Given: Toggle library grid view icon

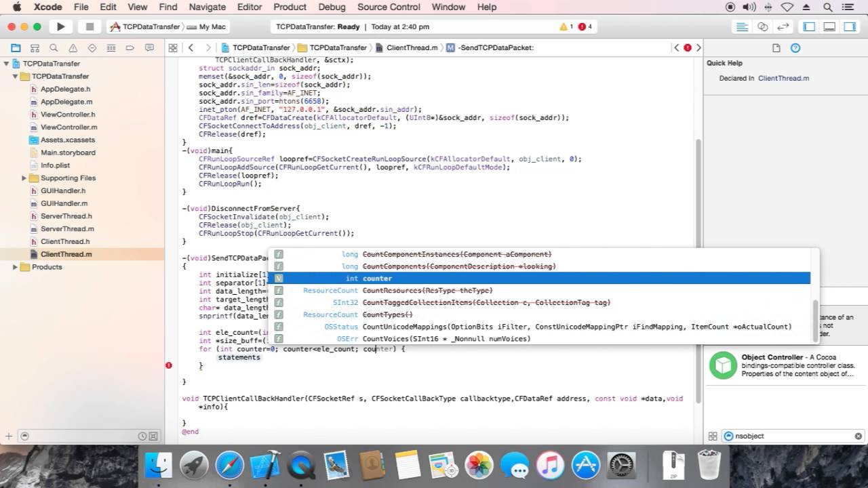Looking at the screenshot, I should pyautogui.click(x=713, y=436).
